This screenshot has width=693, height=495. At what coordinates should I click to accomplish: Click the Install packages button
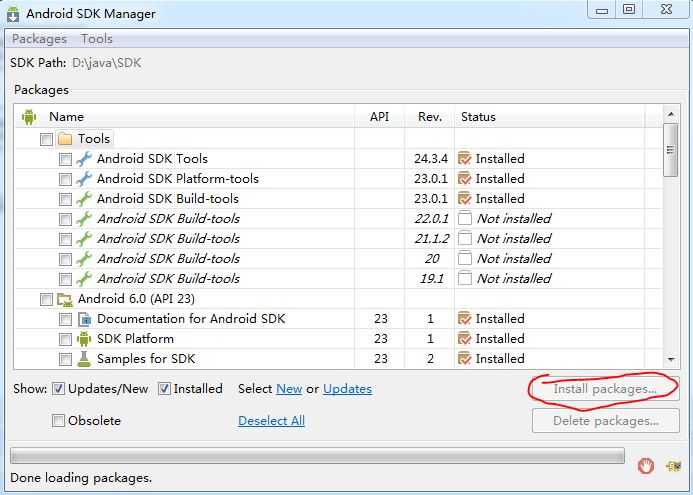tap(605, 389)
